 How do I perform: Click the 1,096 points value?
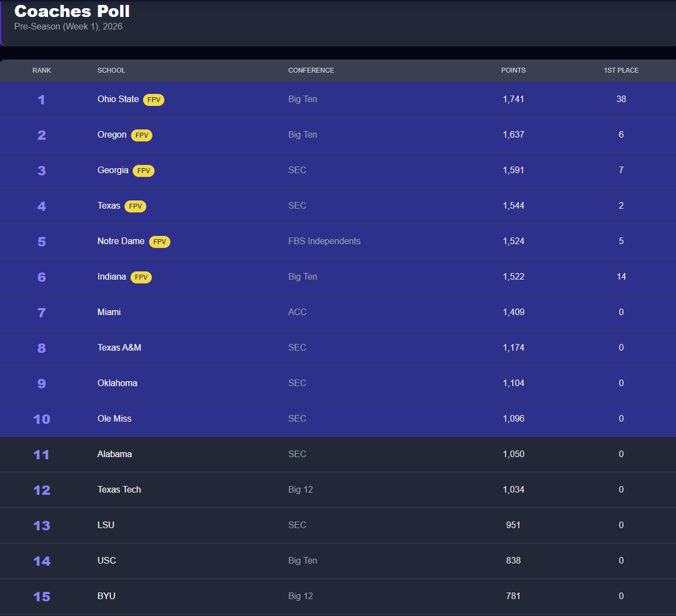(513, 418)
